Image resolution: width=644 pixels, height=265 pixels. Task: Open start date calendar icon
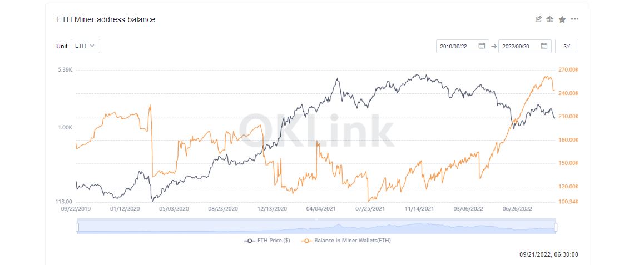pyautogui.click(x=482, y=46)
